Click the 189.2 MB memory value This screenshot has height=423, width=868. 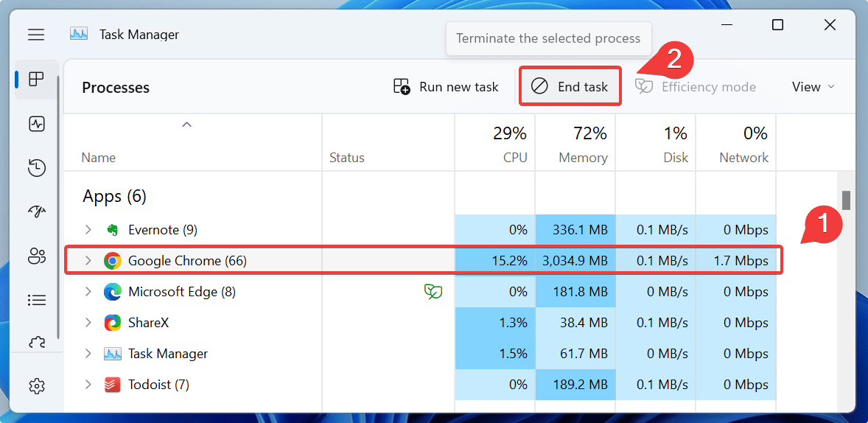(580, 384)
